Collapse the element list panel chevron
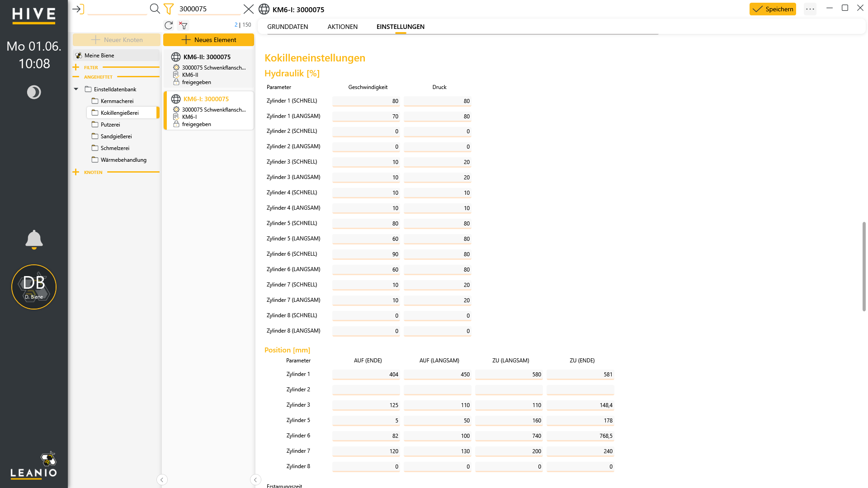Viewport: 868px width, 488px height. [255, 480]
